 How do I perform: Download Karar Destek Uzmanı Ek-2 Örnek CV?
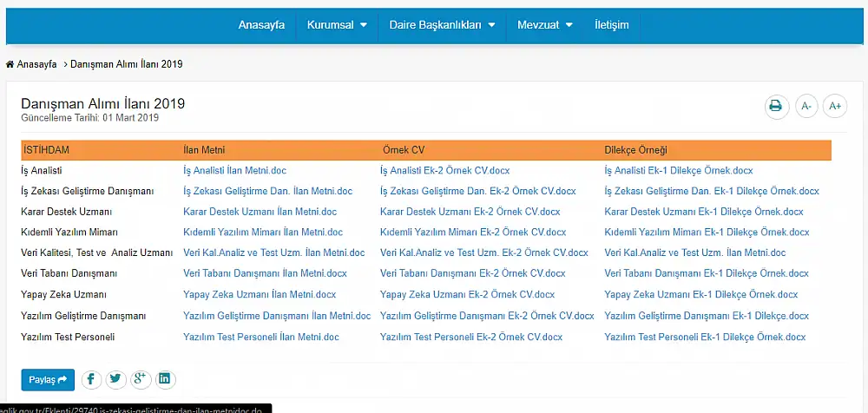coord(470,212)
